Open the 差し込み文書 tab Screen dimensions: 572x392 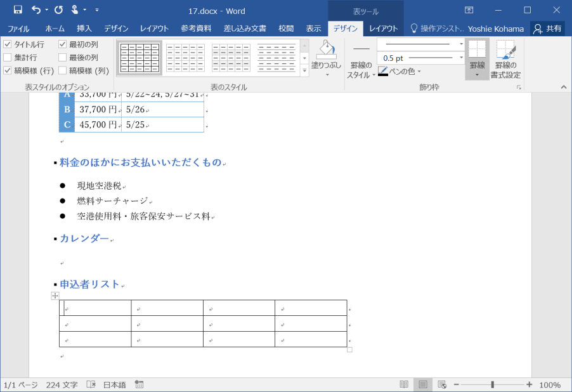[x=245, y=29]
